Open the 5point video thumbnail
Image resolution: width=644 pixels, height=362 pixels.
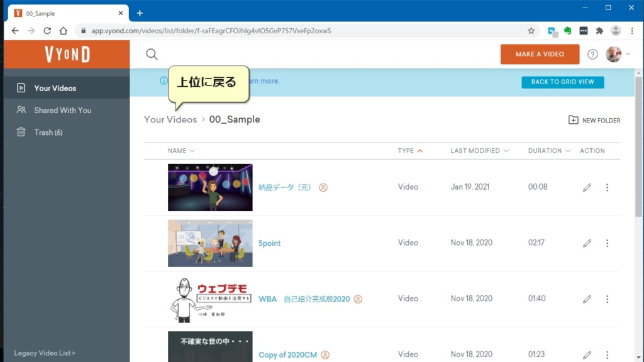point(210,243)
